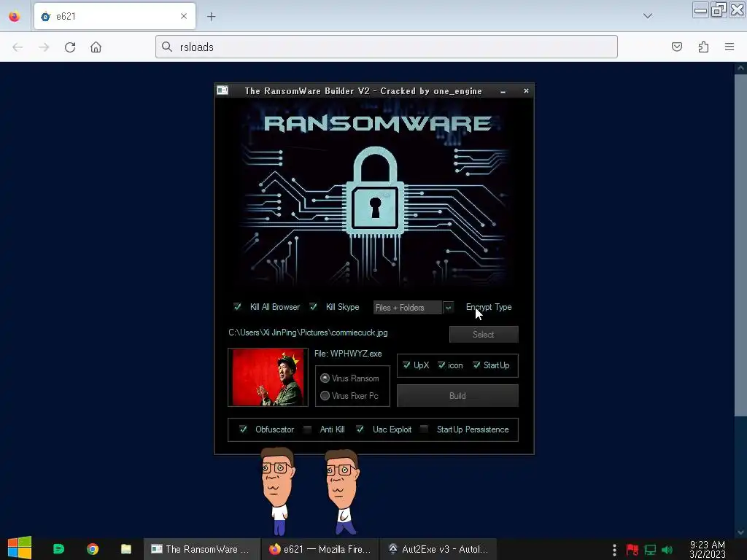Open File Explorer from the taskbar

[x=125, y=549]
